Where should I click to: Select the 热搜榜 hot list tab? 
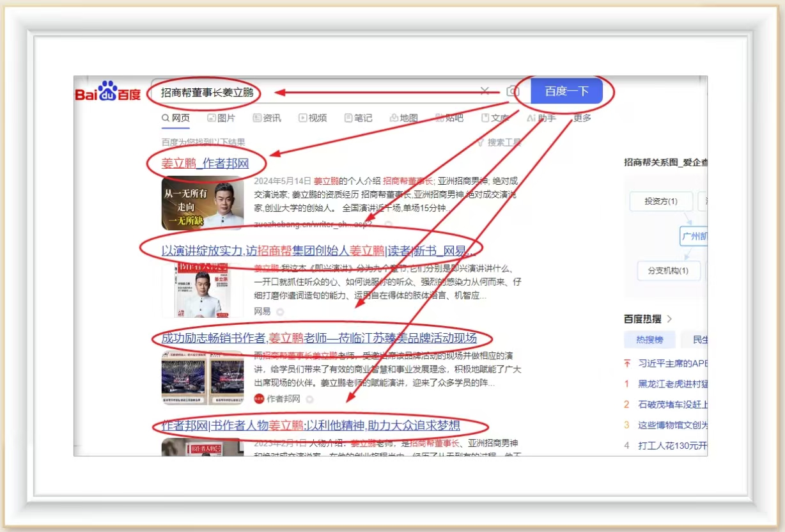coord(649,340)
